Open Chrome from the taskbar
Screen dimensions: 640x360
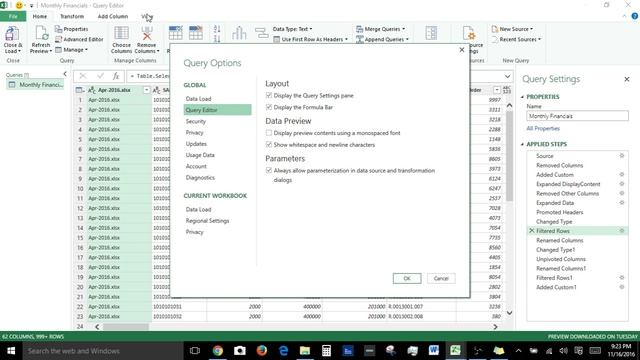(218, 351)
